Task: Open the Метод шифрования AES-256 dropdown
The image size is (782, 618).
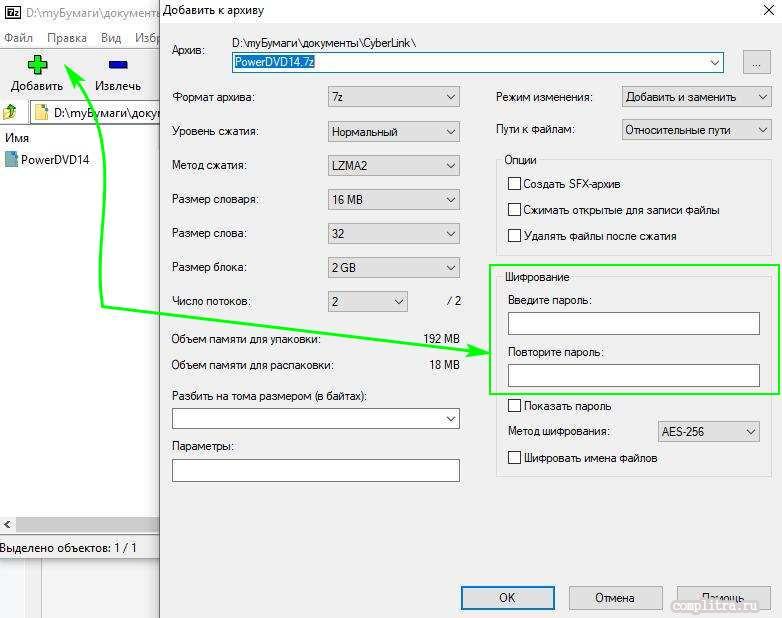Action: 709,431
